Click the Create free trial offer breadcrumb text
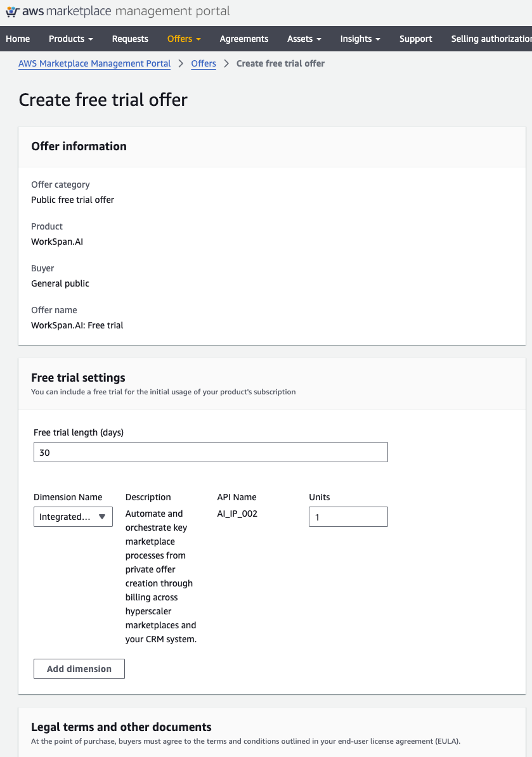532x757 pixels. [280, 64]
